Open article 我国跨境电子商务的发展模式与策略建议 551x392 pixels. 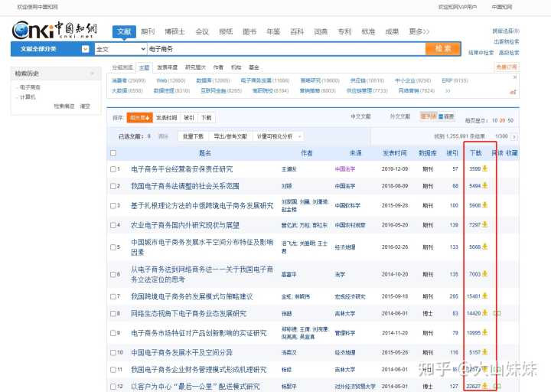[192, 296]
